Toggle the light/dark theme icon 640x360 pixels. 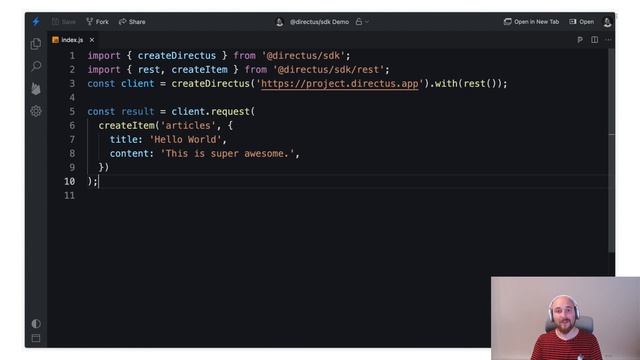click(x=36, y=323)
